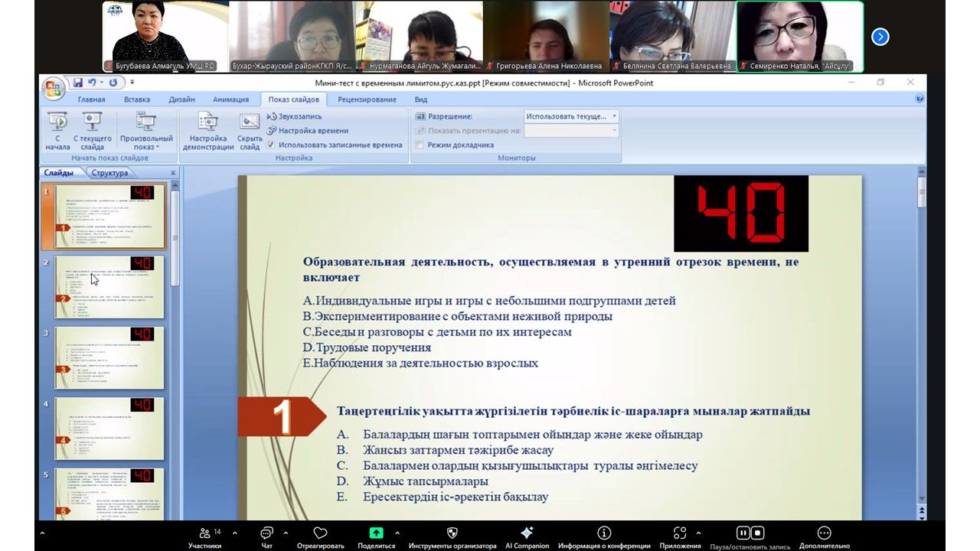Switch to the 'Анимация' ribbon tab
The height and width of the screenshot is (551, 980).
(x=230, y=99)
